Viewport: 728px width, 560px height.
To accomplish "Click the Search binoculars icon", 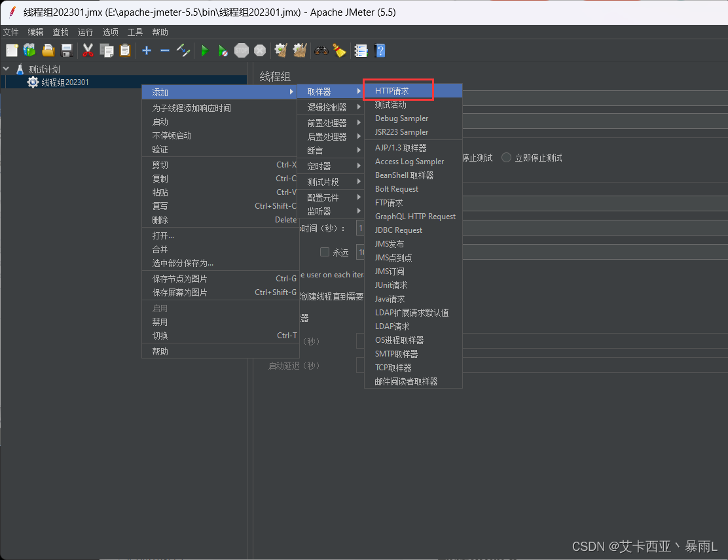I will 321,50.
